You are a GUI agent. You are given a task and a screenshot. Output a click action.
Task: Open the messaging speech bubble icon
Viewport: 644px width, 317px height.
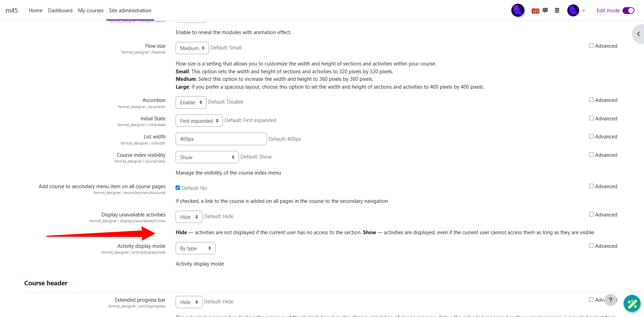545,10
